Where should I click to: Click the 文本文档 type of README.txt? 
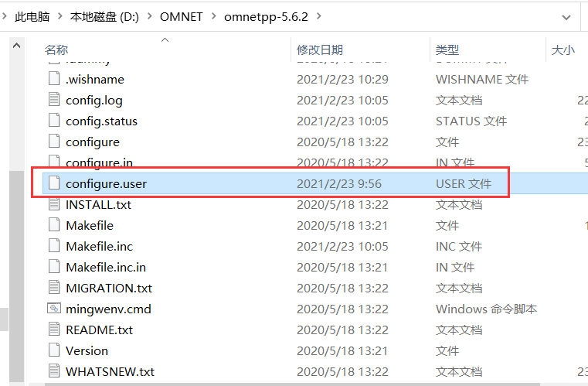[x=459, y=330]
